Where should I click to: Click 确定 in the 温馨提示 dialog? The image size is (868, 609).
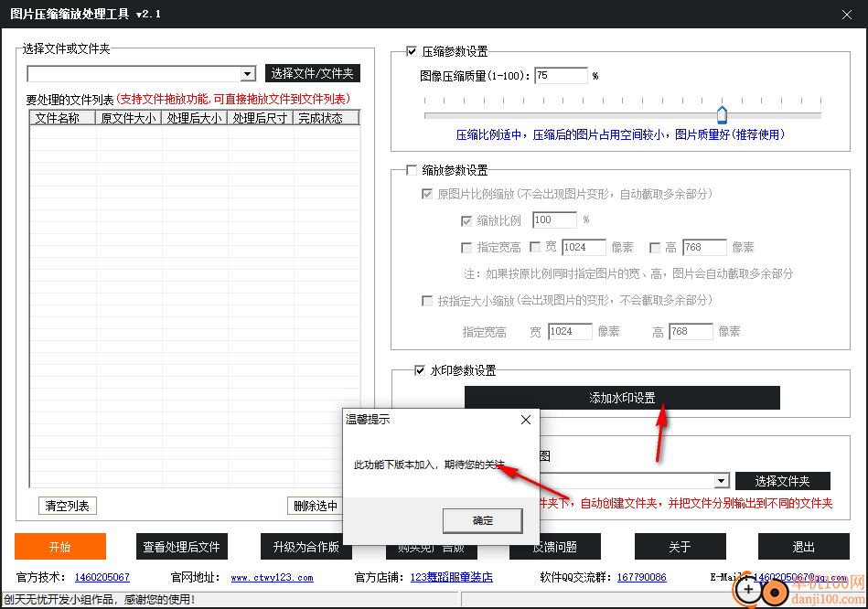point(482,520)
